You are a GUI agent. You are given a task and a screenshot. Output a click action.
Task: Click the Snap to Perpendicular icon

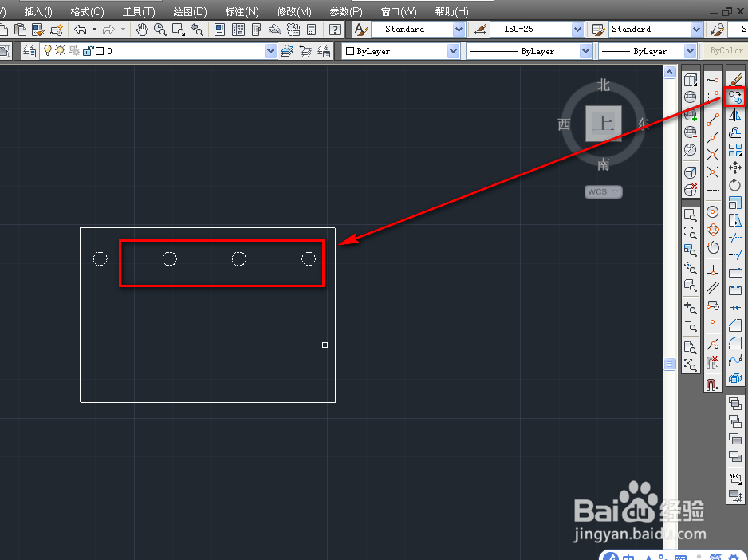pos(713,270)
